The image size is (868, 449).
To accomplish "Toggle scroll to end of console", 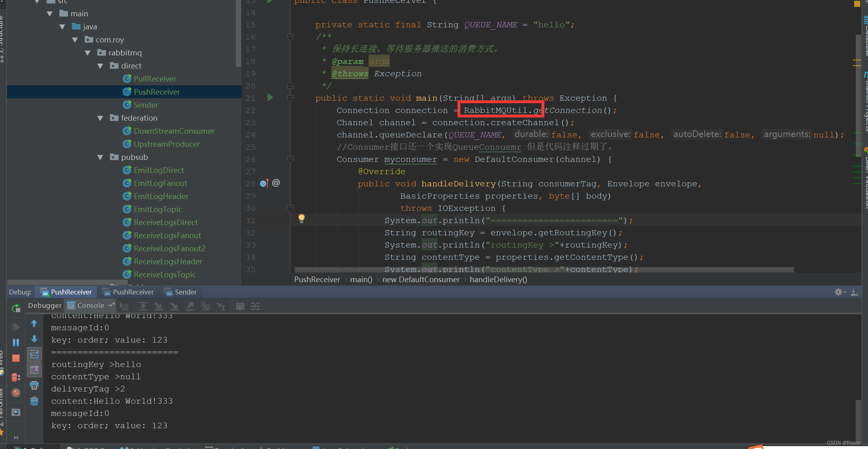I will [x=34, y=370].
